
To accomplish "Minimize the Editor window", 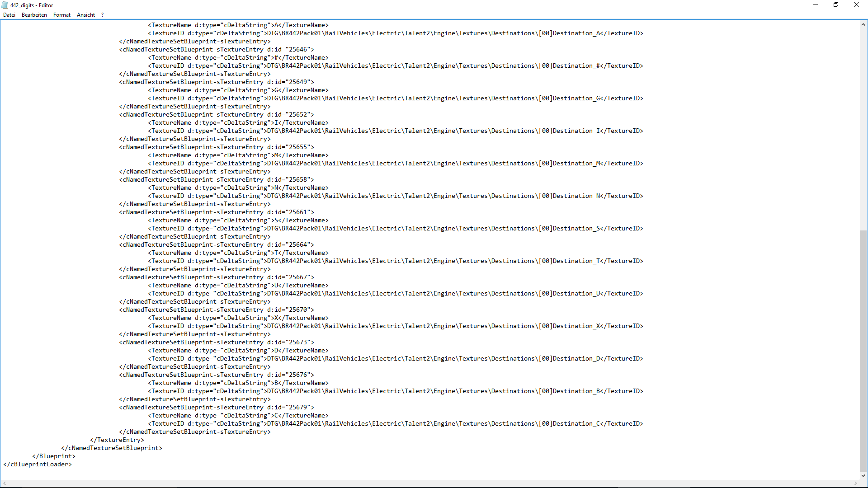I will click(816, 5).
